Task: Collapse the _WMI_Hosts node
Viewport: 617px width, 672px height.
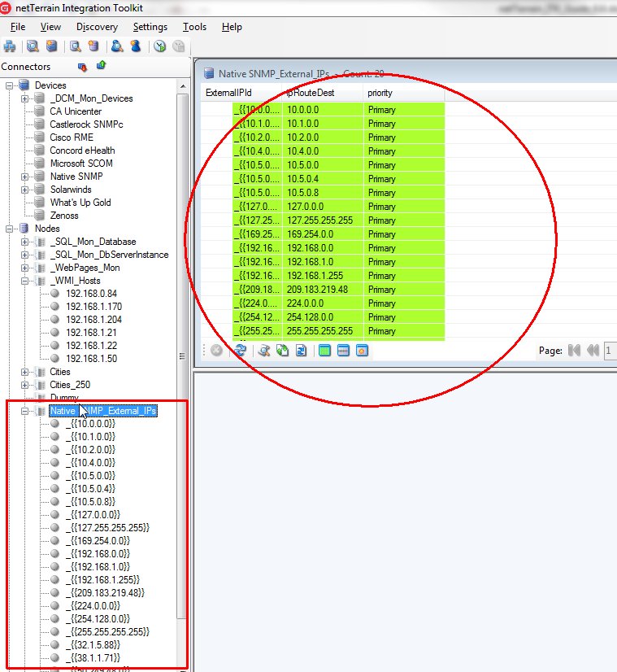Action: click(x=25, y=281)
